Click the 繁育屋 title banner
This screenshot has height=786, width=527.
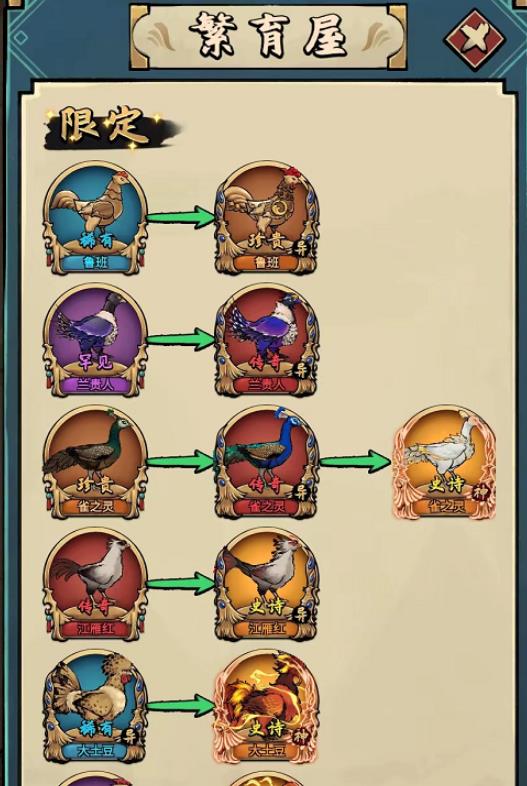(268, 37)
